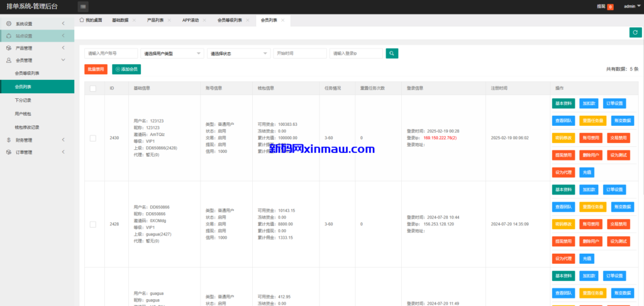Open 基本资料 for user DD650866

coord(563,190)
